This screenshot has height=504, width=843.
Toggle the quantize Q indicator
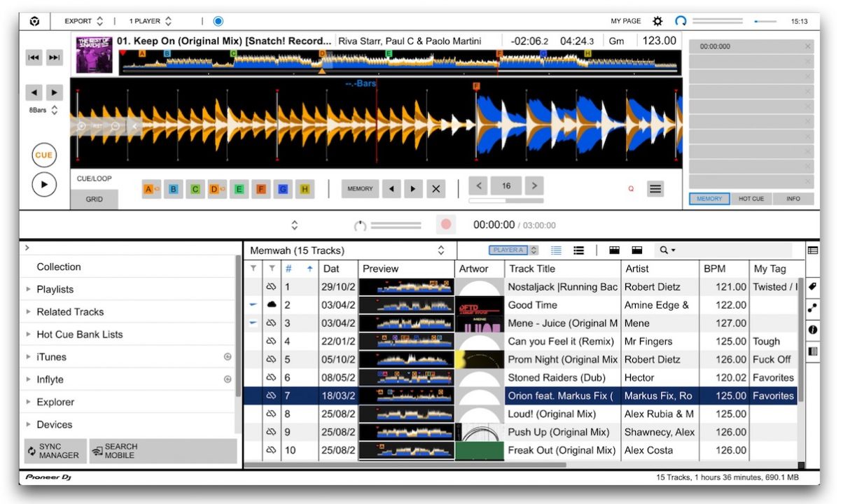pos(630,189)
